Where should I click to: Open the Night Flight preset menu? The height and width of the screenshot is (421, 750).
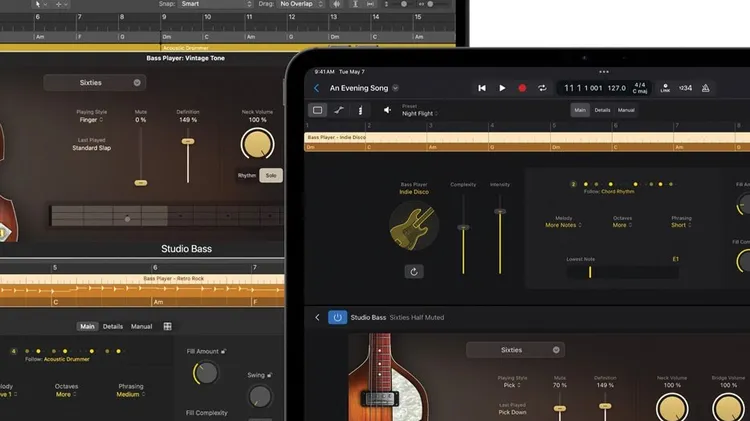click(419, 113)
